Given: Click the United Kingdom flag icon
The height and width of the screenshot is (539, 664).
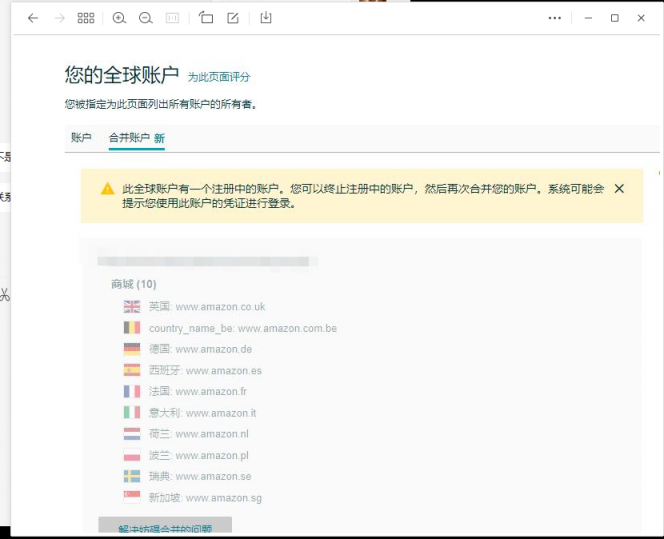Looking at the screenshot, I should coord(132,307).
